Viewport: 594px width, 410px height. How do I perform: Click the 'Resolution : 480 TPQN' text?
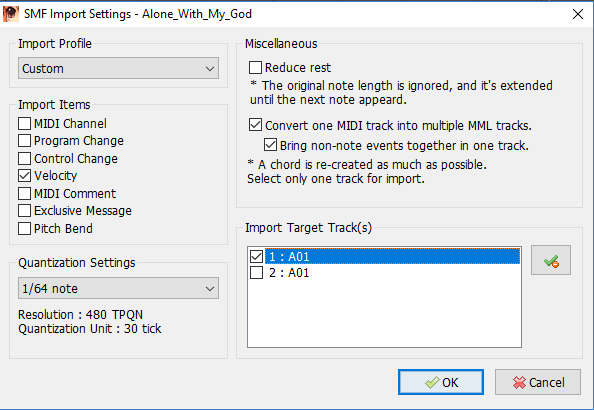click(x=80, y=315)
